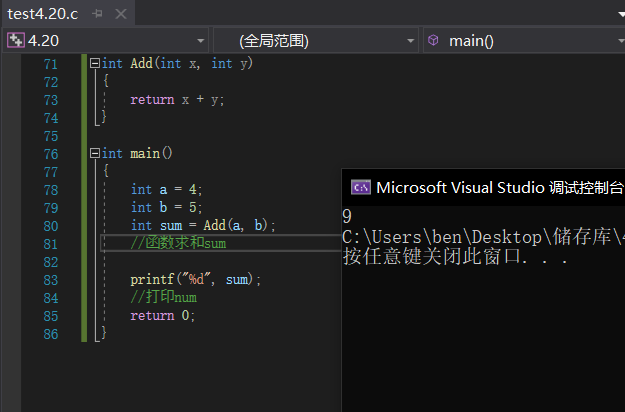Viewport: 625px width, 412px height.
Task: Click the 'return 0;' line
Action: pyautogui.click(x=163, y=316)
